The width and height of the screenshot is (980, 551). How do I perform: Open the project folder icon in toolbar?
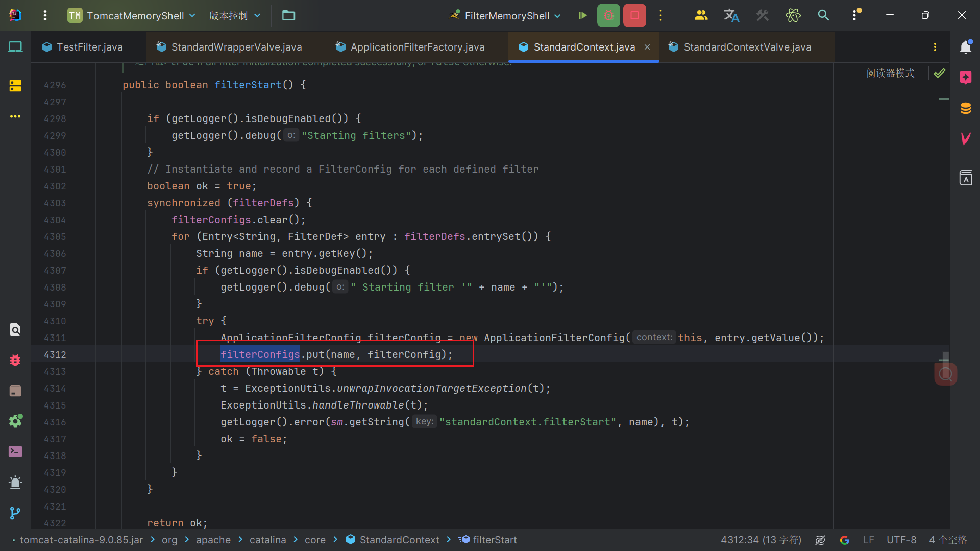288,15
